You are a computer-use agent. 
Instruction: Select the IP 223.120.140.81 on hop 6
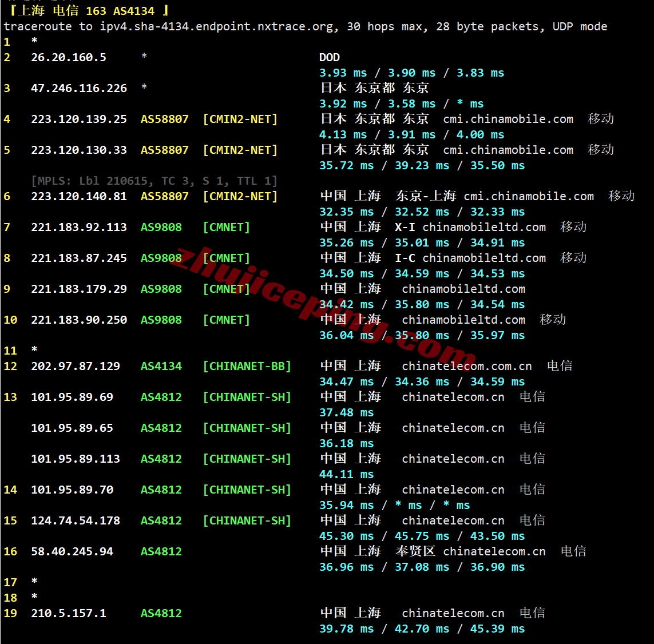(79, 196)
